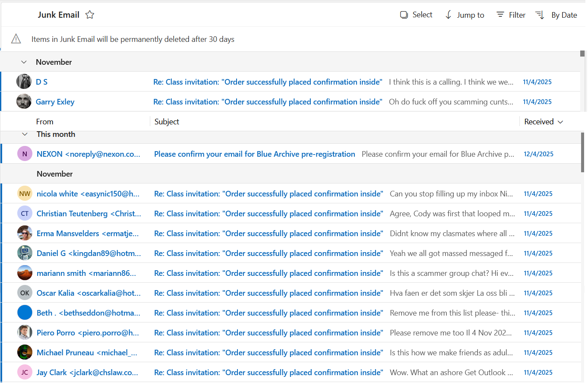Click mariann smith's landscape avatar
The height and width of the screenshot is (392, 588).
(25, 273)
